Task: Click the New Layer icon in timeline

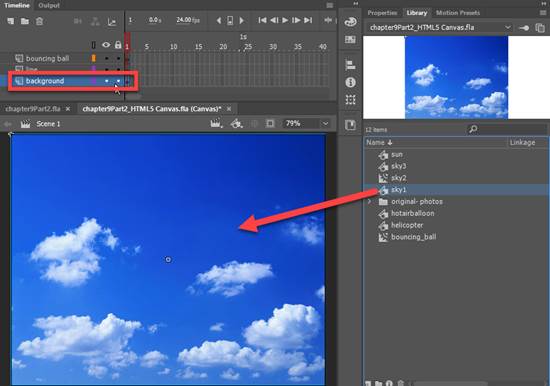Action: [11, 21]
